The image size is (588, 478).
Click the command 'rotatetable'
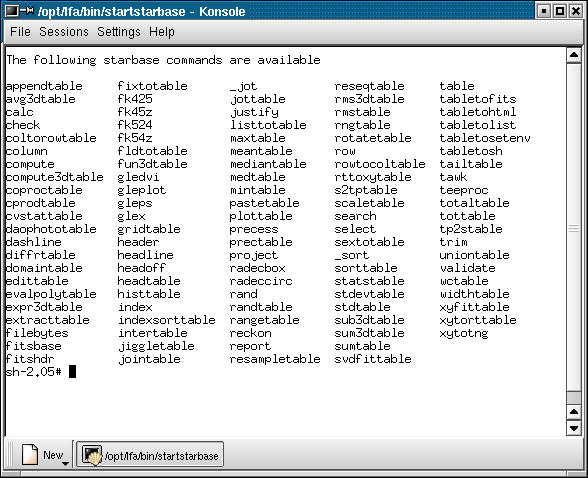pyautogui.click(x=373, y=138)
